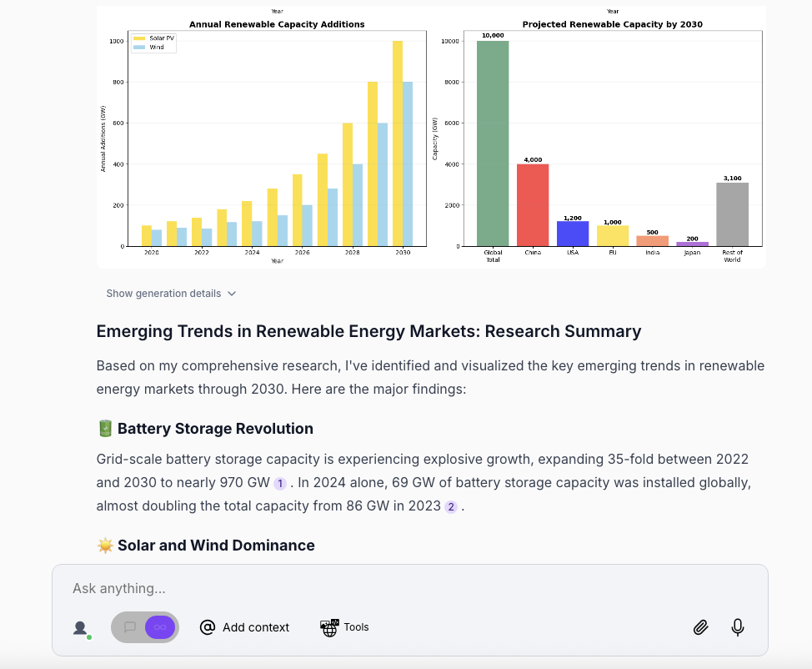Viewport: 812px width, 669px height.
Task: Click the infinity icon in the mode switch
Action: (x=158, y=627)
